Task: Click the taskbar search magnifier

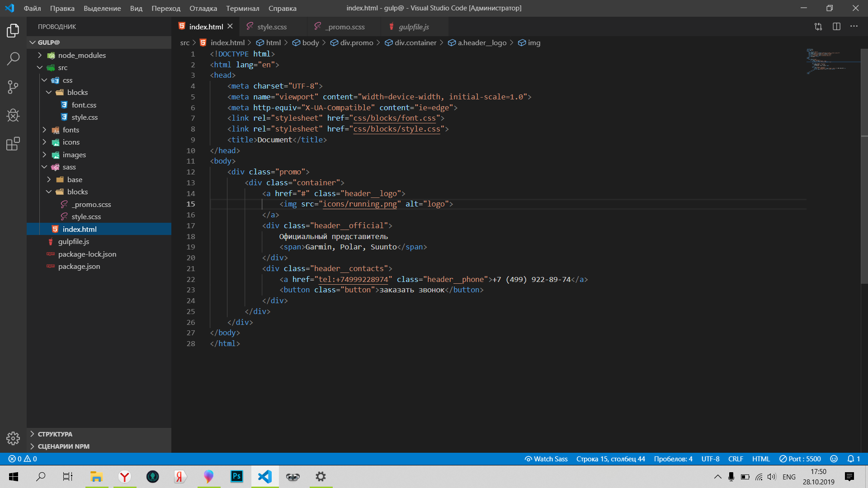Action: 41,477
